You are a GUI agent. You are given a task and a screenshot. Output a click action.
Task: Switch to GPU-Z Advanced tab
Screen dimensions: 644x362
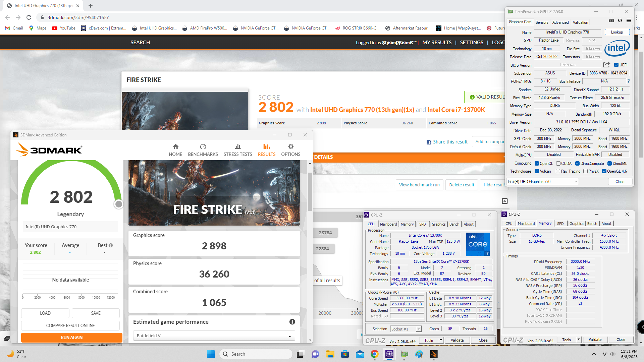point(560,22)
